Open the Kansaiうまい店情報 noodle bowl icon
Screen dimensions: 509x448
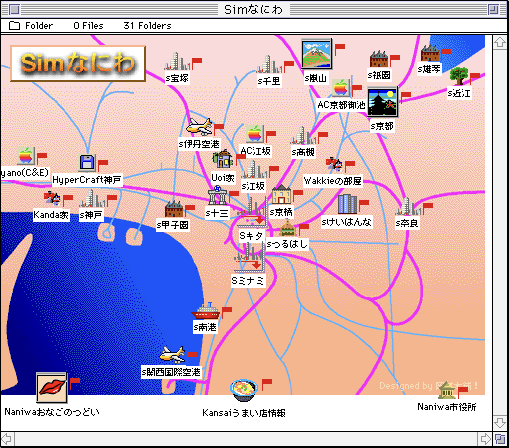(244, 390)
